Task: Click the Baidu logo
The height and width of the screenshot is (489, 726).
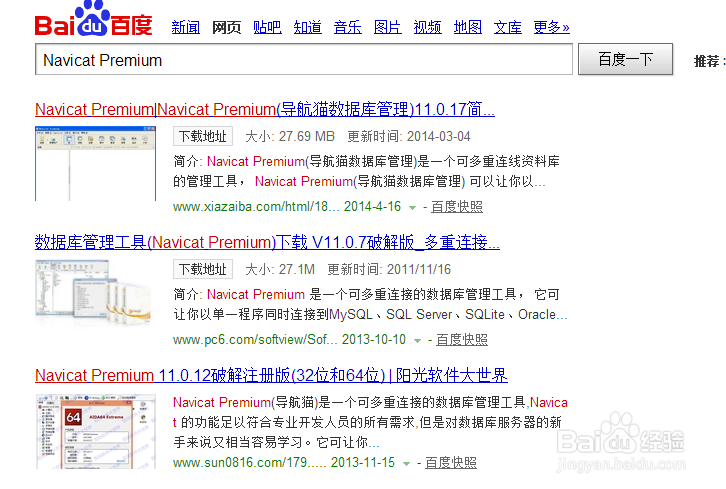Action: click(x=94, y=19)
